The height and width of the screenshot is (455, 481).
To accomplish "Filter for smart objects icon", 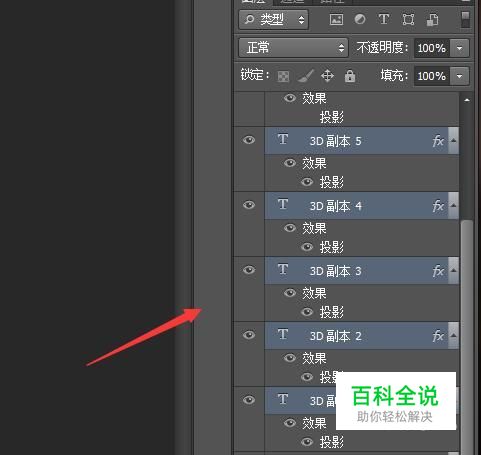I will coord(432,19).
